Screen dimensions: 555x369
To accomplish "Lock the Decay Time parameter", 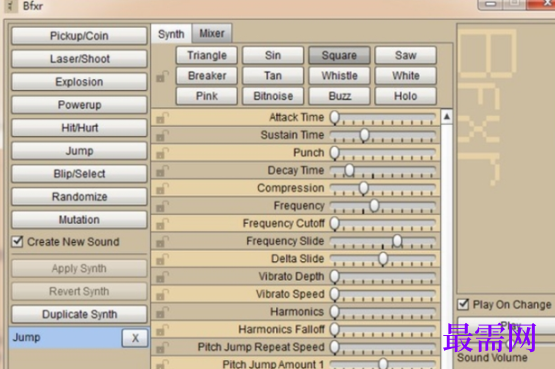I will click(162, 171).
